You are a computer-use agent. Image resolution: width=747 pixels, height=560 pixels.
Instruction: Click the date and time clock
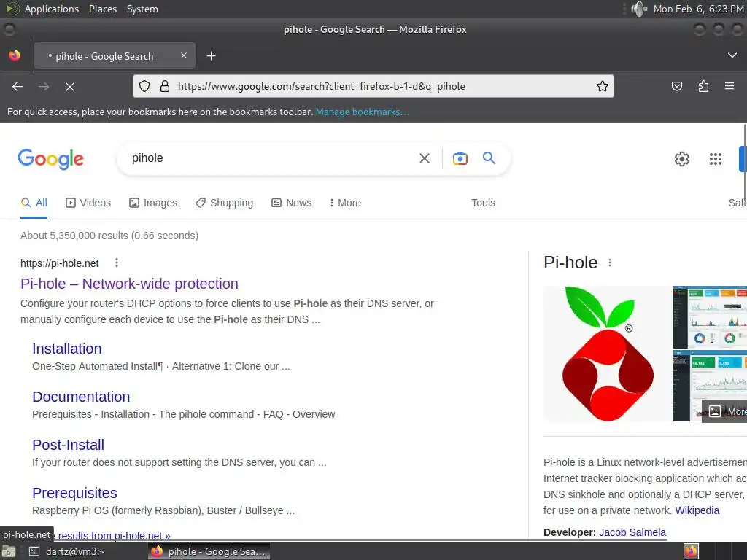click(698, 9)
